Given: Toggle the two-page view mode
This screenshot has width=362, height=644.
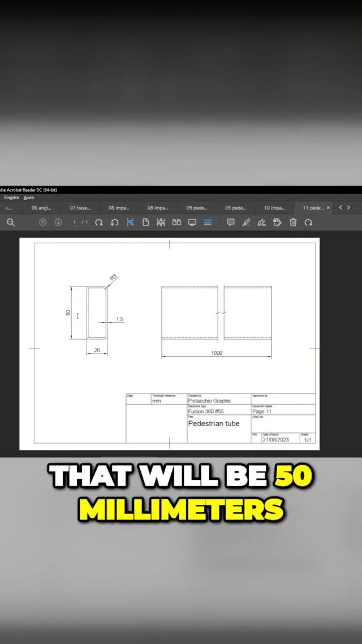Looking at the screenshot, I should (x=176, y=222).
